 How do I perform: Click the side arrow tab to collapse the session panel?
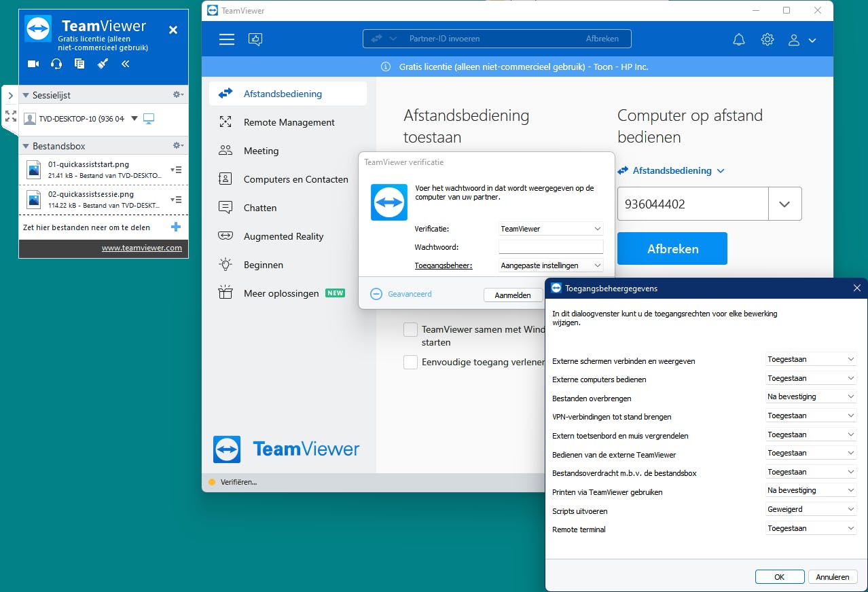[x=10, y=96]
